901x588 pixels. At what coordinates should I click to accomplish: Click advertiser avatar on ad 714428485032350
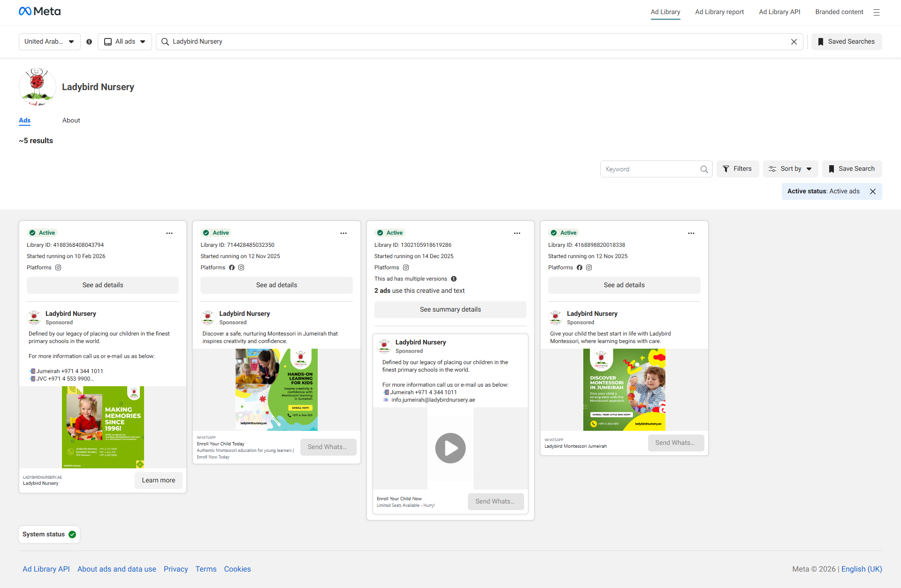point(208,318)
